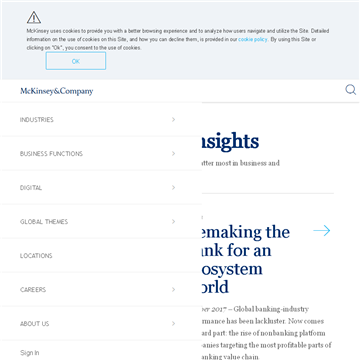Expand the About Us chevron arrow

click(173, 323)
